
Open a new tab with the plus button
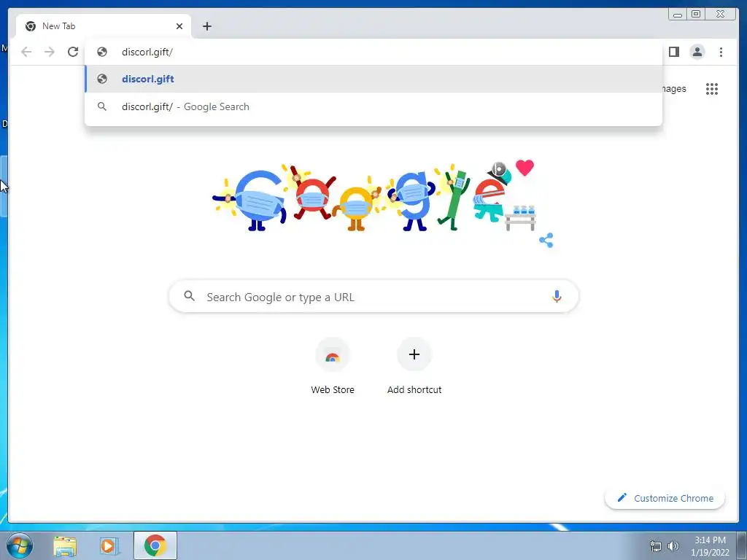[206, 26]
